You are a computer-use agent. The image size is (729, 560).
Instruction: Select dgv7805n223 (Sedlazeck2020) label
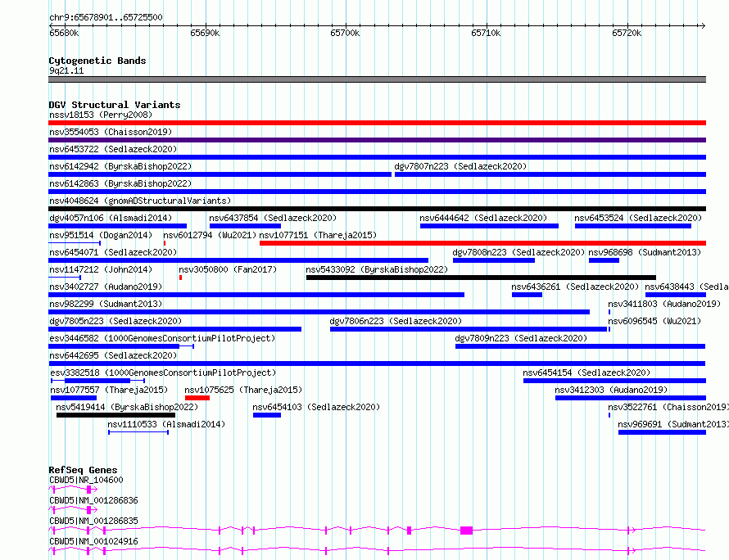(115, 321)
